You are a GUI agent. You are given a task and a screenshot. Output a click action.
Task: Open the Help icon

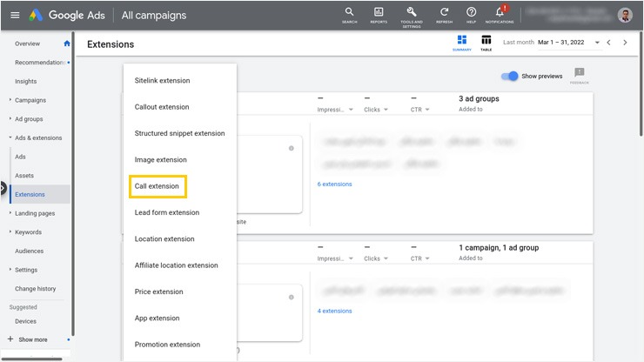point(471,12)
